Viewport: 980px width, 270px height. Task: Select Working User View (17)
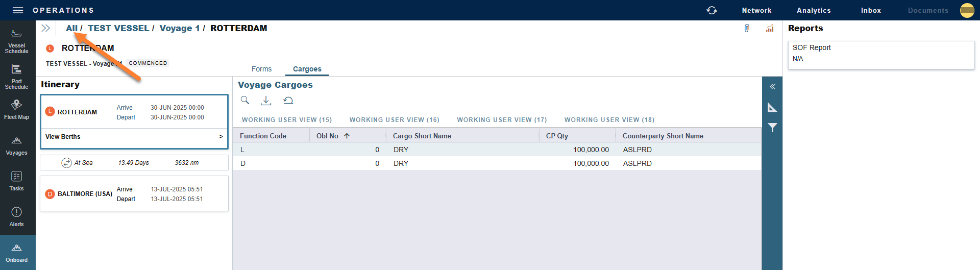502,120
